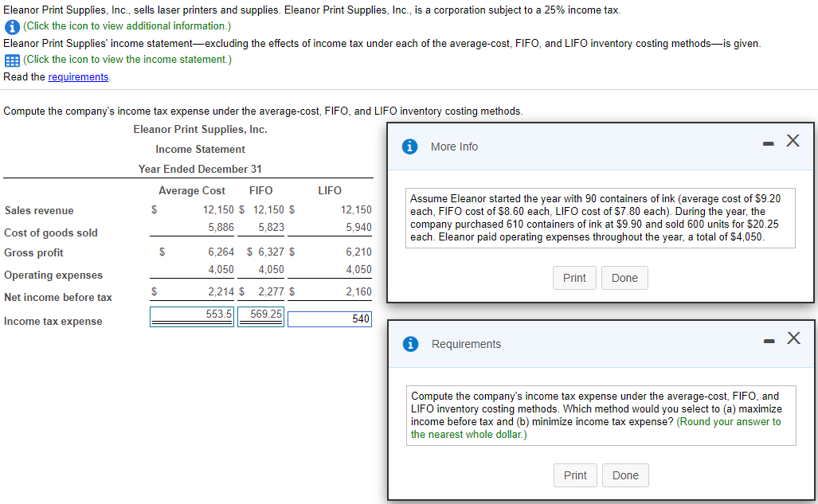Click the 'FIFO' column header

point(260,191)
